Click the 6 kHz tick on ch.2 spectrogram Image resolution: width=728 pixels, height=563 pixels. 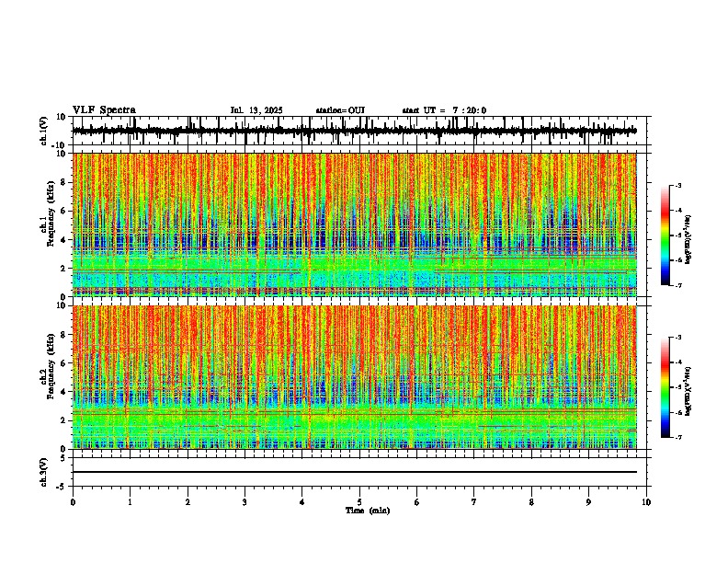click(64, 363)
